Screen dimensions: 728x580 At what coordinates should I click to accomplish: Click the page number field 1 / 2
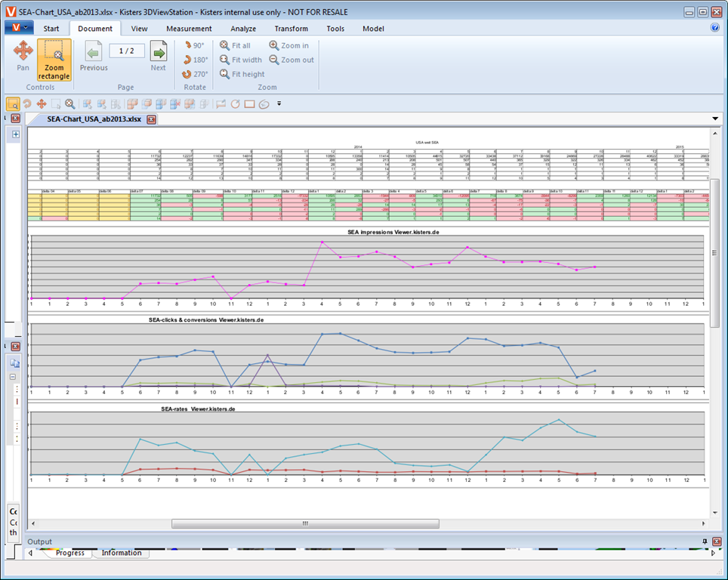127,51
